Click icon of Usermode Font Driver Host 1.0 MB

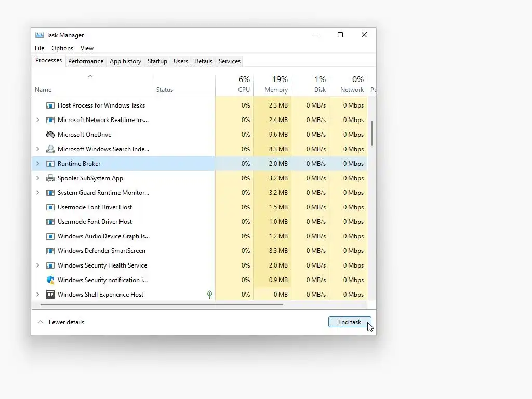click(50, 222)
